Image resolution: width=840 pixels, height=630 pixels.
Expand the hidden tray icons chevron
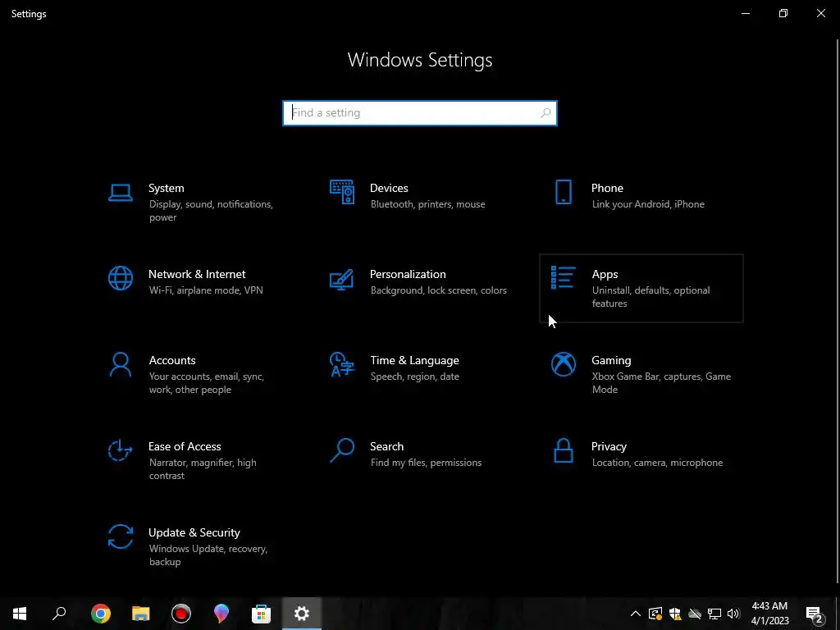click(636, 614)
